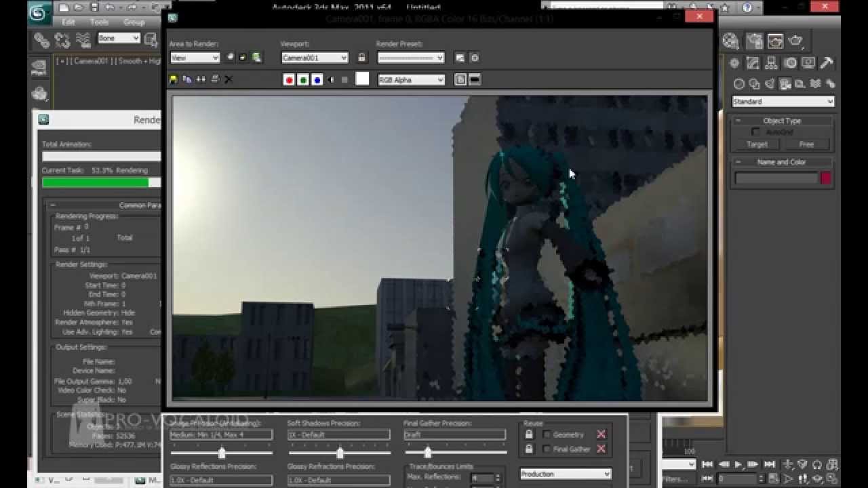
Task: Clear the Geometry cache with red X
Action: pos(601,434)
